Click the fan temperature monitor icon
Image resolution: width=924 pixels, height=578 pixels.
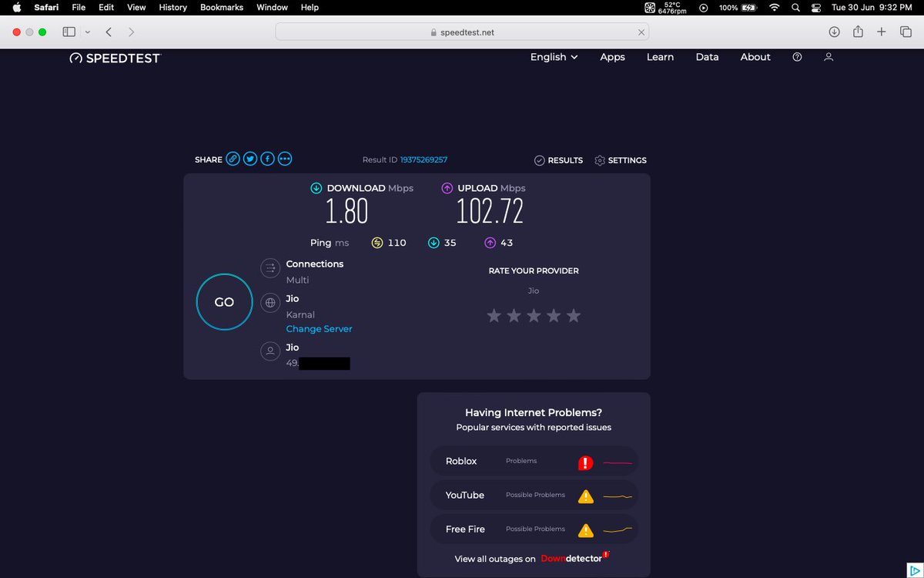(648, 7)
